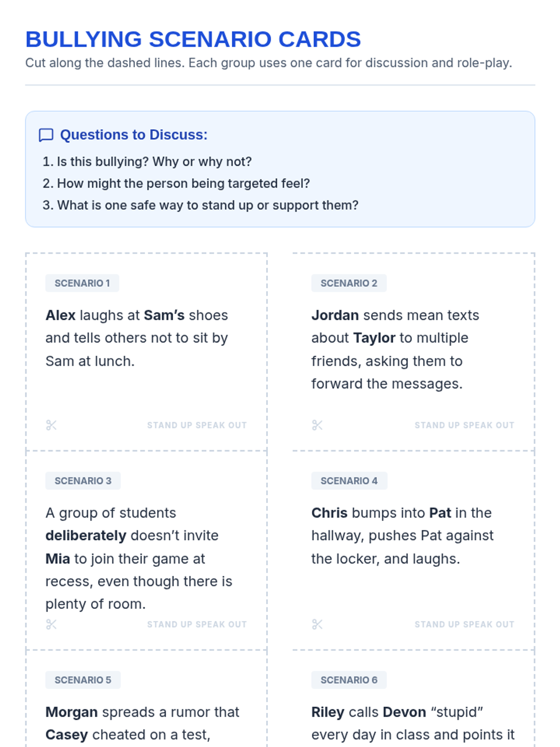This screenshot has height=747, width=560.
Task: Click the 'Questions to Discuss' heading
Action: pos(134,135)
